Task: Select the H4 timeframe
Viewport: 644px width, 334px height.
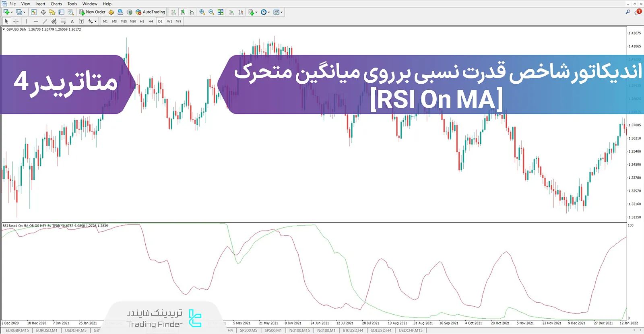Action: click(x=151, y=21)
